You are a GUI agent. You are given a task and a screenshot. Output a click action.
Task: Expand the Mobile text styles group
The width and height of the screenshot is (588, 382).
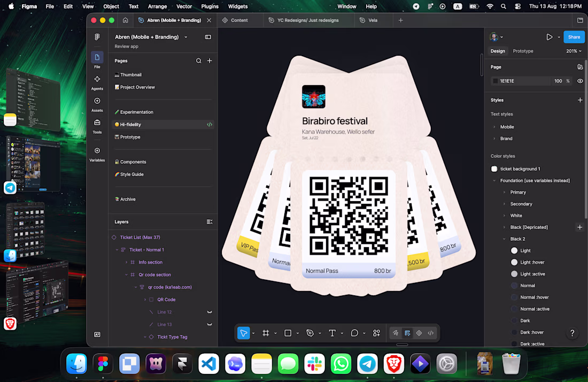[494, 127]
